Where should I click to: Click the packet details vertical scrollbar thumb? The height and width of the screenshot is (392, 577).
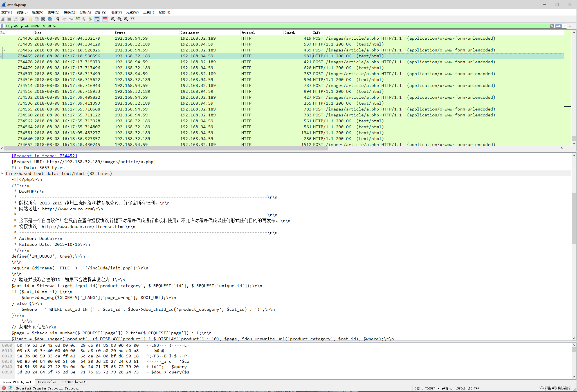coord(574,218)
